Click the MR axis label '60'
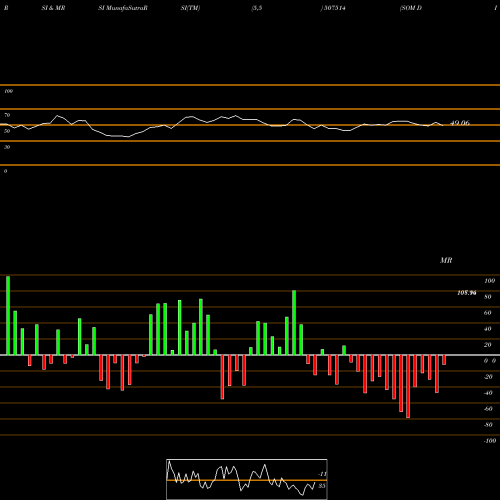The image size is (500, 500). pyautogui.click(x=487, y=313)
